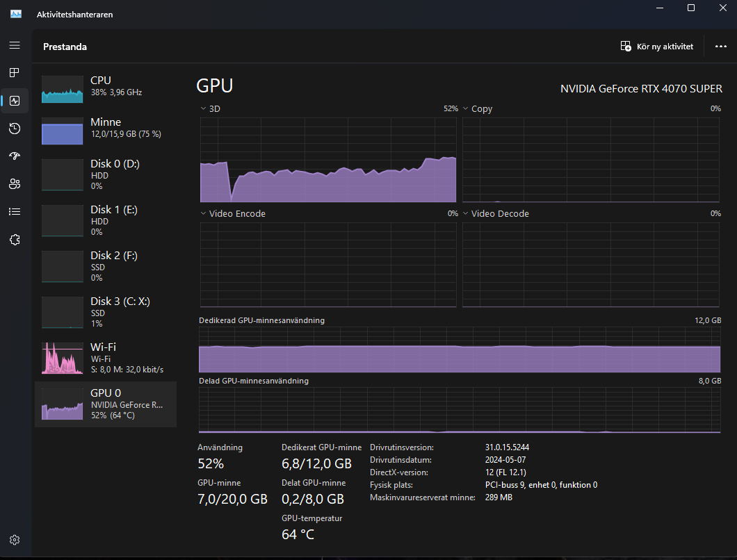
Task: Select Disk 2 (F:) entry
Action: [x=106, y=266]
